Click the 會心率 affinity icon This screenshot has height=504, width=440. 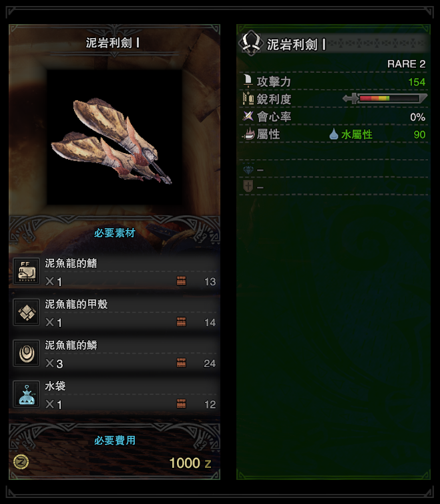(x=248, y=116)
